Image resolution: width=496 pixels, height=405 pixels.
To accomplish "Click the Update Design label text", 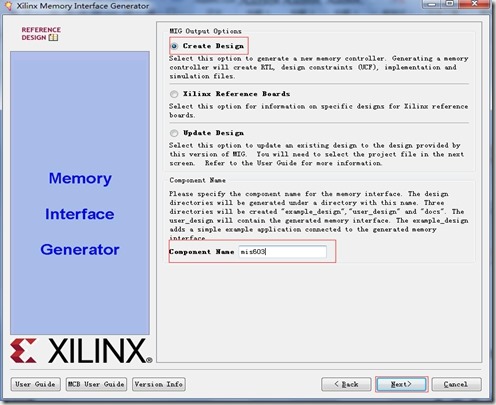I will coord(213,133).
